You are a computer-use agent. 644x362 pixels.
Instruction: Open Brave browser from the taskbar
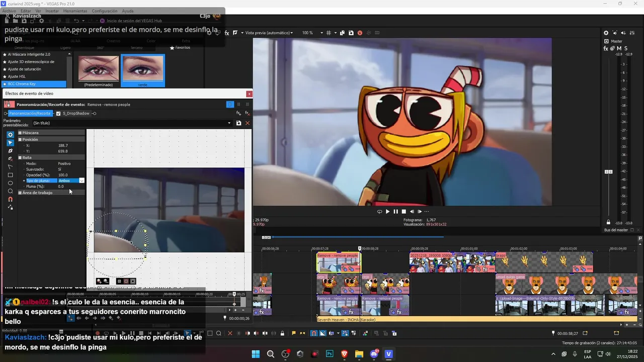point(345,354)
